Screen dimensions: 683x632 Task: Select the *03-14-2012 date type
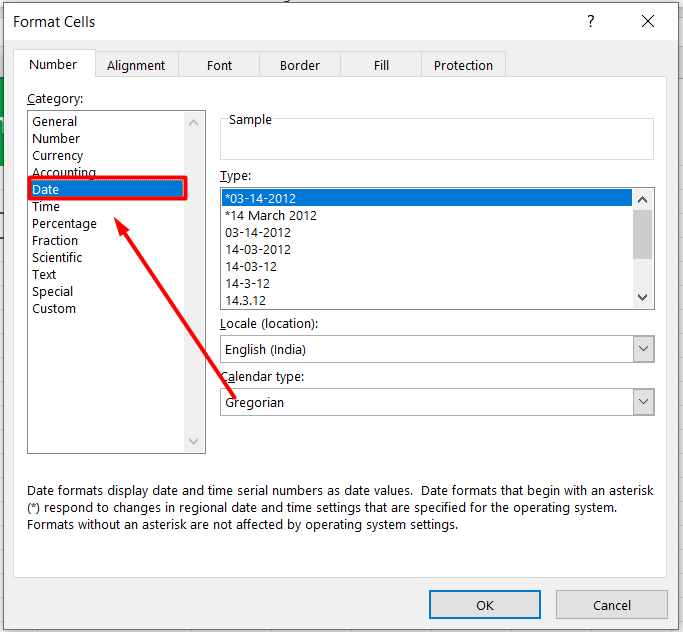pos(427,198)
